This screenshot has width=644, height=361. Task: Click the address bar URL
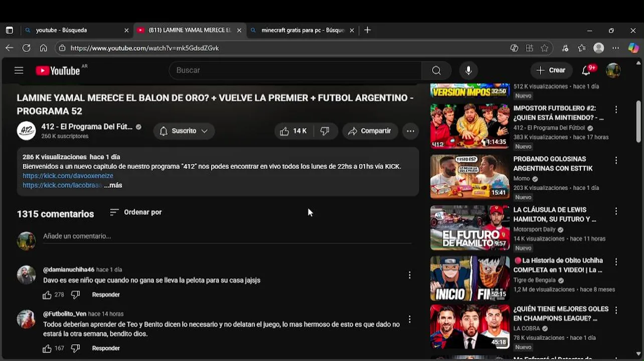(144, 48)
